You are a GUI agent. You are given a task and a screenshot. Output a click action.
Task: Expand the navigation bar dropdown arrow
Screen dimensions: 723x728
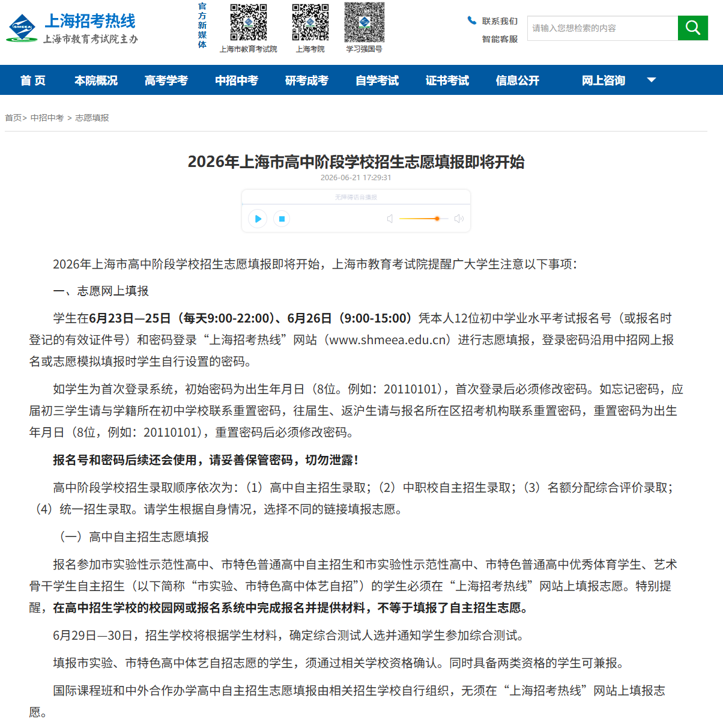pyautogui.click(x=652, y=80)
